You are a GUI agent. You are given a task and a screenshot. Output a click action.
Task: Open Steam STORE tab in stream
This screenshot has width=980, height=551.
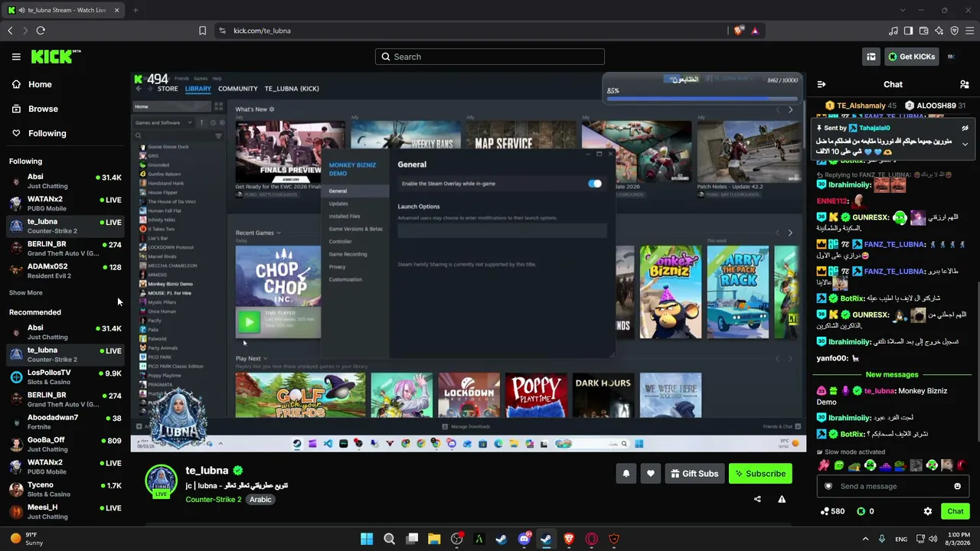point(168,89)
